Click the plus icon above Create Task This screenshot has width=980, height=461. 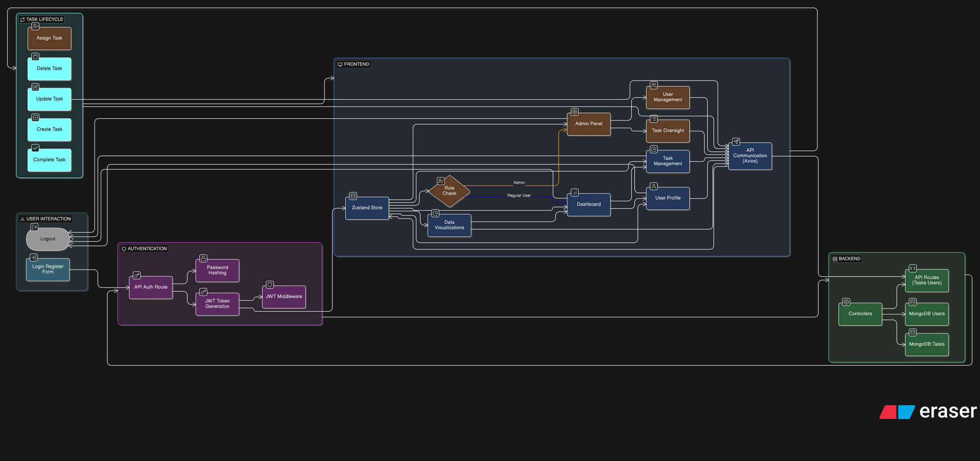click(35, 117)
